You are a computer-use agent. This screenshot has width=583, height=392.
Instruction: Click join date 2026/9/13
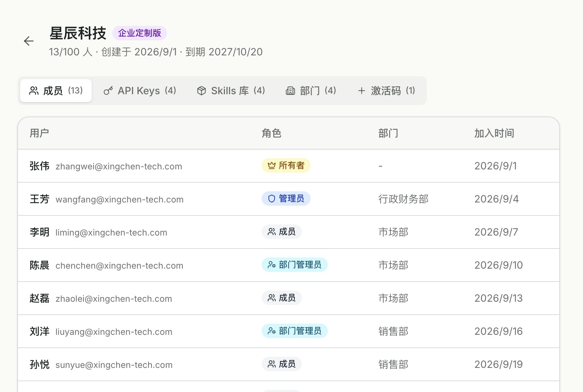click(x=498, y=298)
